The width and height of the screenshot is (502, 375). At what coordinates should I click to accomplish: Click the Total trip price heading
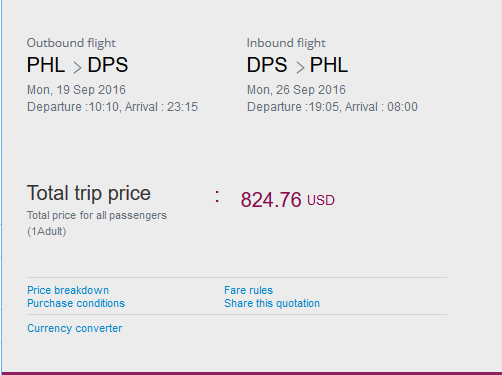click(89, 193)
